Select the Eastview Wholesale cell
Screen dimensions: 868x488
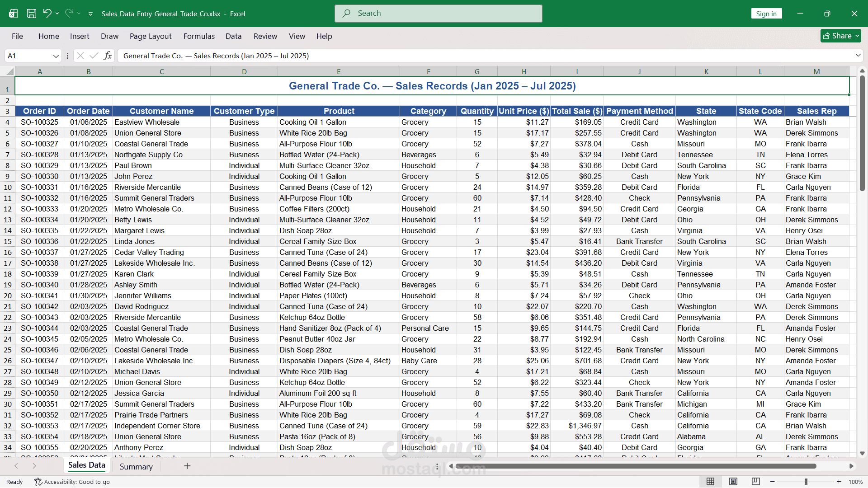coord(161,122)
